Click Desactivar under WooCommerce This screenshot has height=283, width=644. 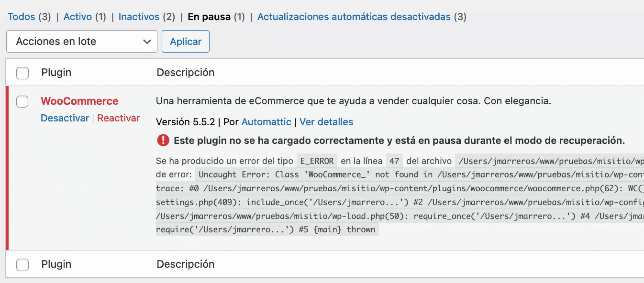point(65,118)
